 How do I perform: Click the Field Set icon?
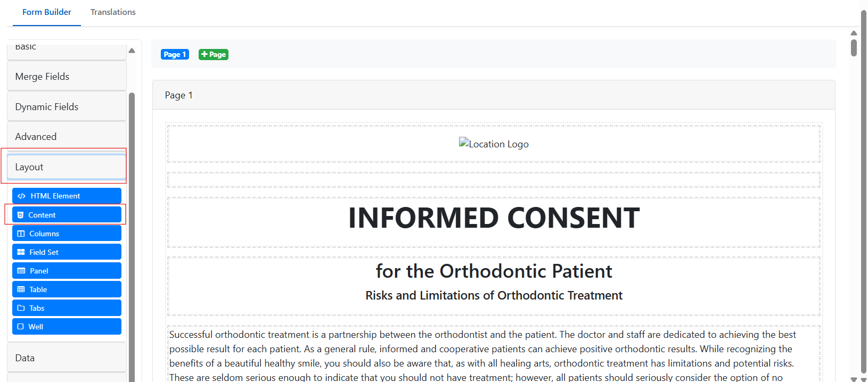[21, 252]
